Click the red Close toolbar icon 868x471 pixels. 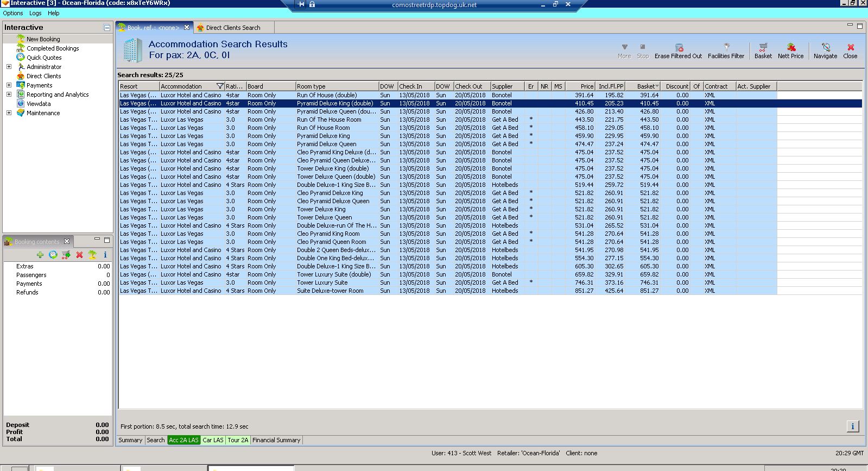pyautogui.click(x=851, y=47)
